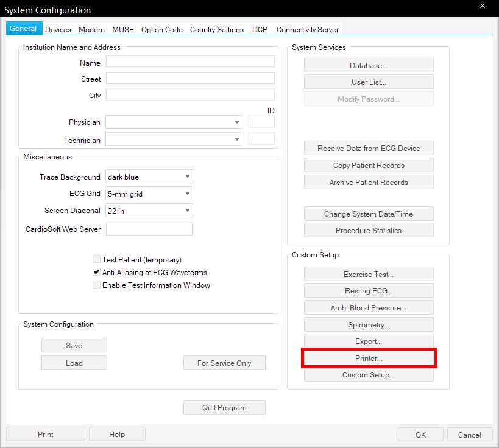Select the Country Settings tab
Image resolution: width=499 pixels, height=448 pixels.
[216, 29]
